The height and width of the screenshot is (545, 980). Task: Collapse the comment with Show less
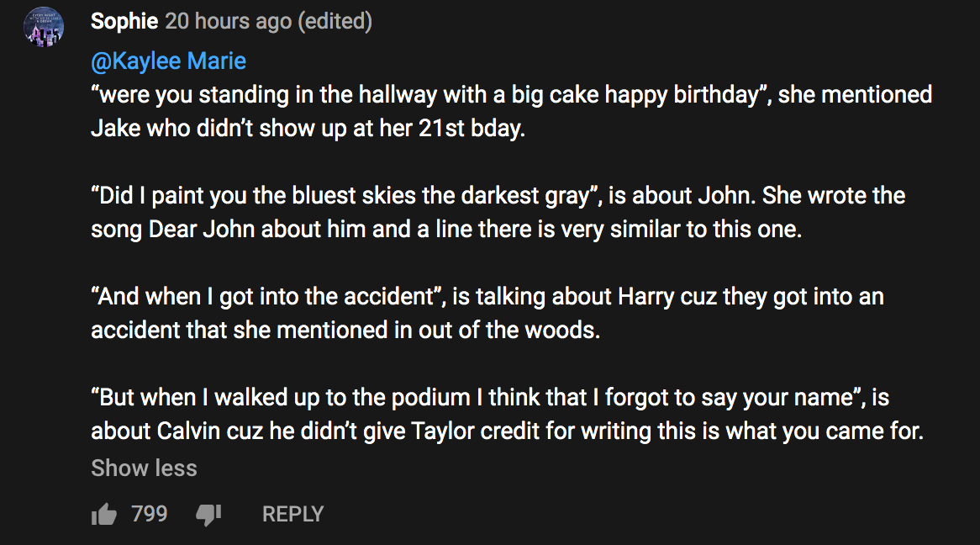pos(144,468)
